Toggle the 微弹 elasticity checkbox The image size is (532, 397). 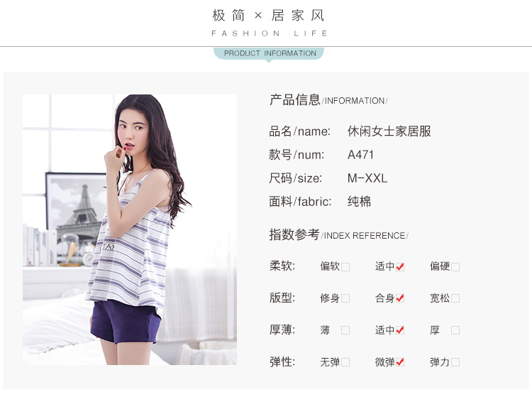point(400,362)
